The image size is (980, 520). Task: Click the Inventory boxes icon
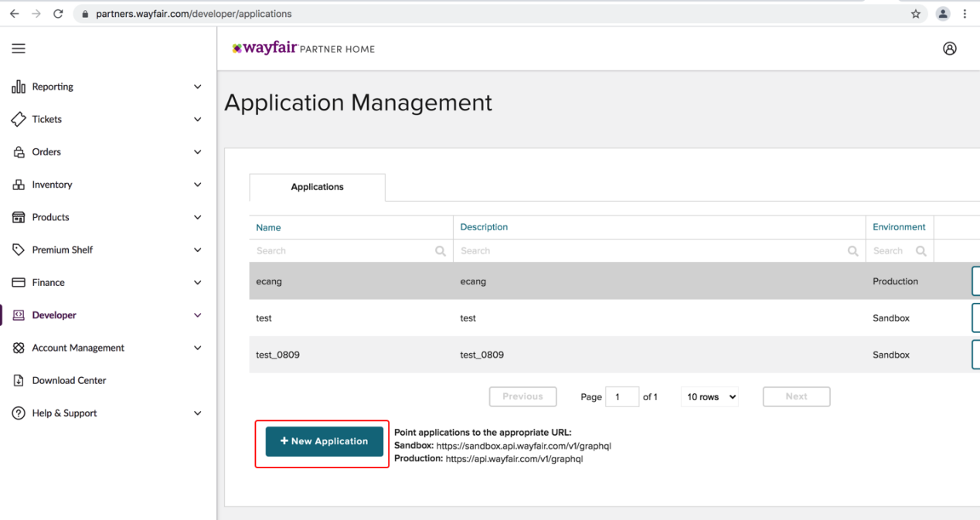pyautogui.click(x=19, y=185)
